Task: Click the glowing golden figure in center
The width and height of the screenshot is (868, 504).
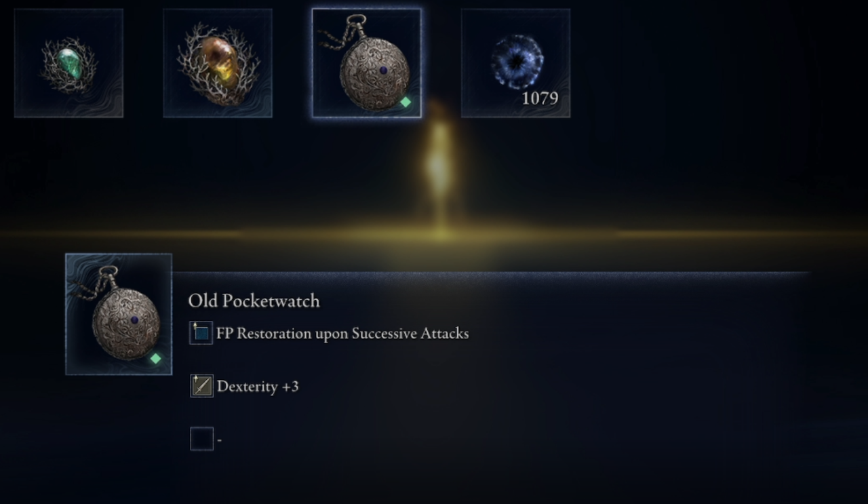Action: point(439,163)
